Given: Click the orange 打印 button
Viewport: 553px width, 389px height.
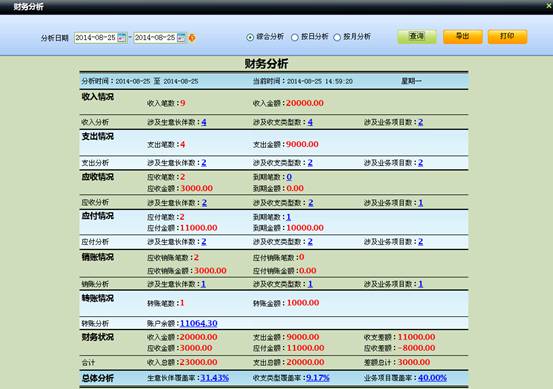Looking at the screenshot, I should click(508, 37).
